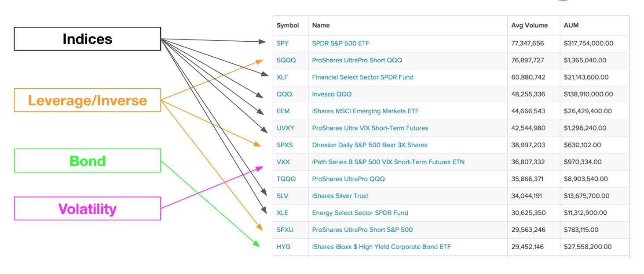Viewport: 644px width, 274px height.
Task: Select the average volume value 60,880,742
Action: [x=528, y=77]
